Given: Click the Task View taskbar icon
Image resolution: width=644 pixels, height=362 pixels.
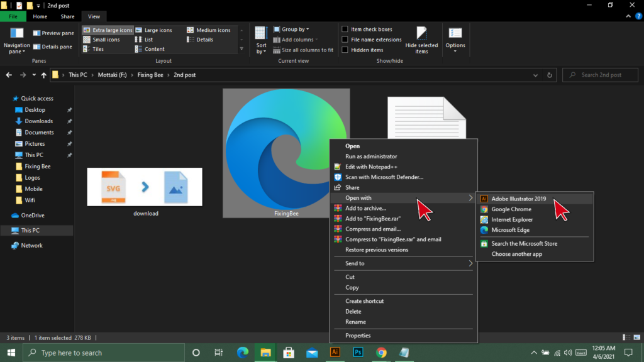Looking at the screenshot, I should pyautogui.click(x=218, y=353).
